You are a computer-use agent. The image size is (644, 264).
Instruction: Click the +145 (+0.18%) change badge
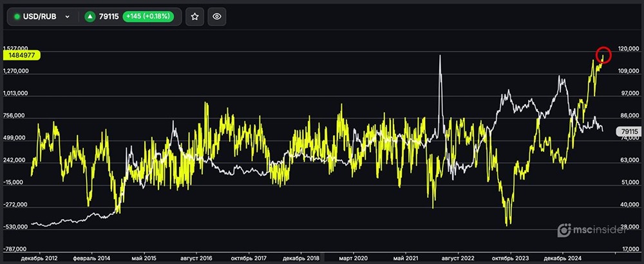tap(148, 17)
